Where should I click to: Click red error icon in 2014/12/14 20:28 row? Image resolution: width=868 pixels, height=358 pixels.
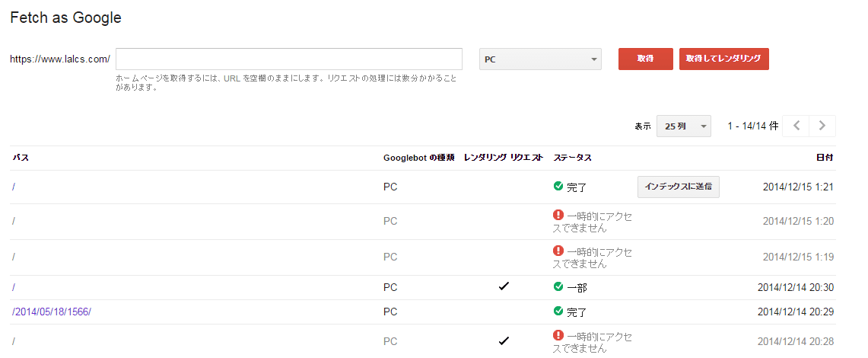coord(558,335)
